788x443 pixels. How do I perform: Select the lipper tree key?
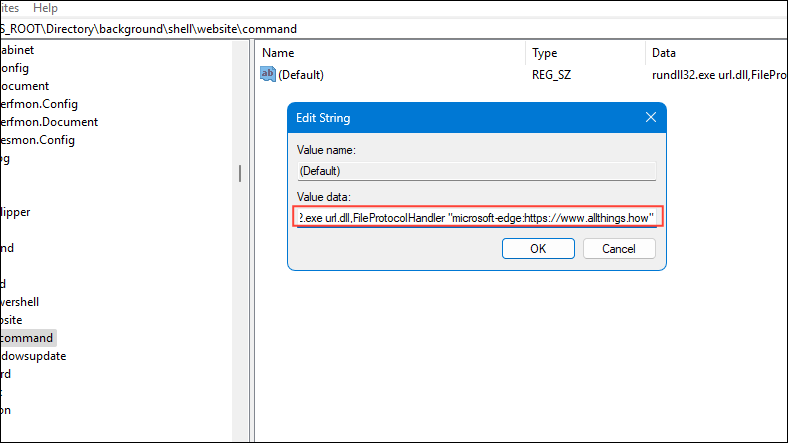15,212
